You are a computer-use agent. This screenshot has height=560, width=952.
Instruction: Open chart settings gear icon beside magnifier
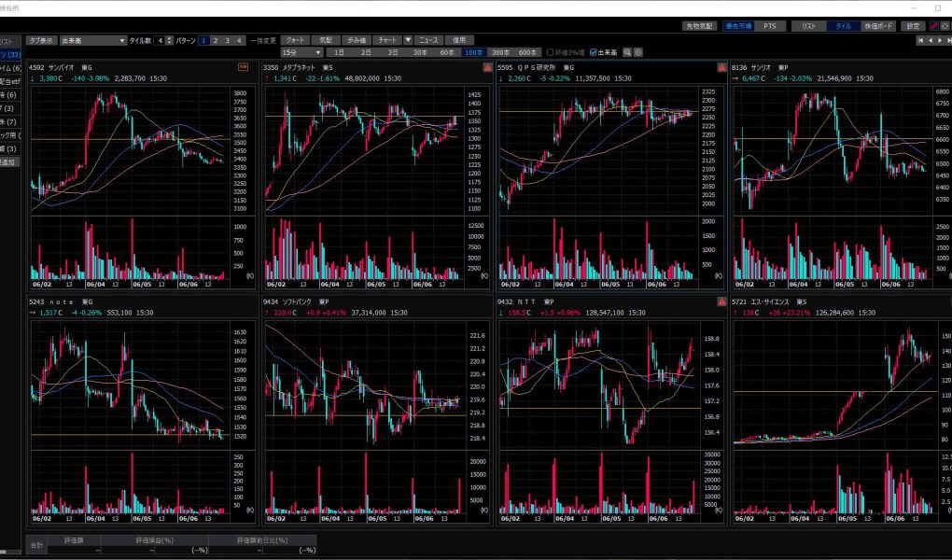[x=639, y=52]
